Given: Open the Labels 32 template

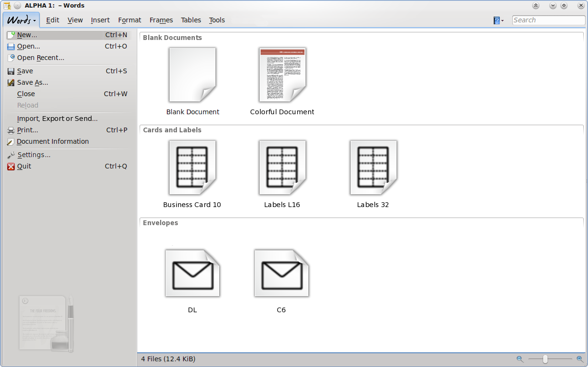Looking at the screenshot, I should [373, 168].
